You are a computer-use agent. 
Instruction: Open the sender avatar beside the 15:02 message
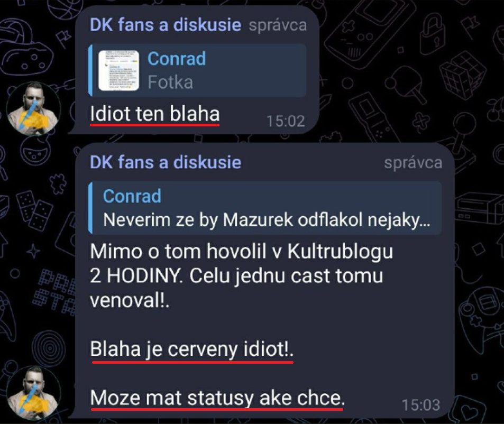[33, 108]
